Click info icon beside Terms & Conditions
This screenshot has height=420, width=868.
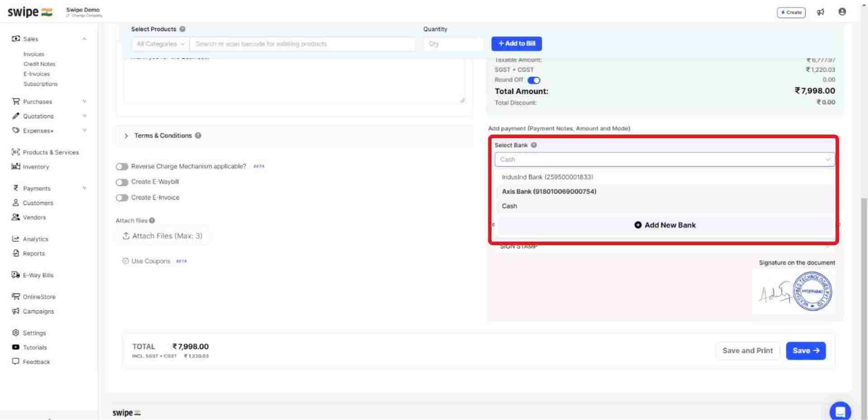pyautogui.click(x=198, y=135)
